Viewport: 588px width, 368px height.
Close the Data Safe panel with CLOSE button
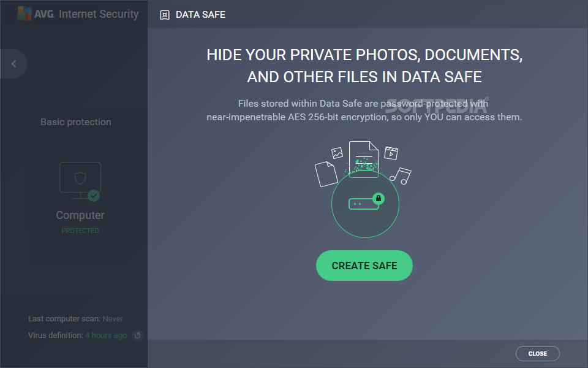pos(537,353)
